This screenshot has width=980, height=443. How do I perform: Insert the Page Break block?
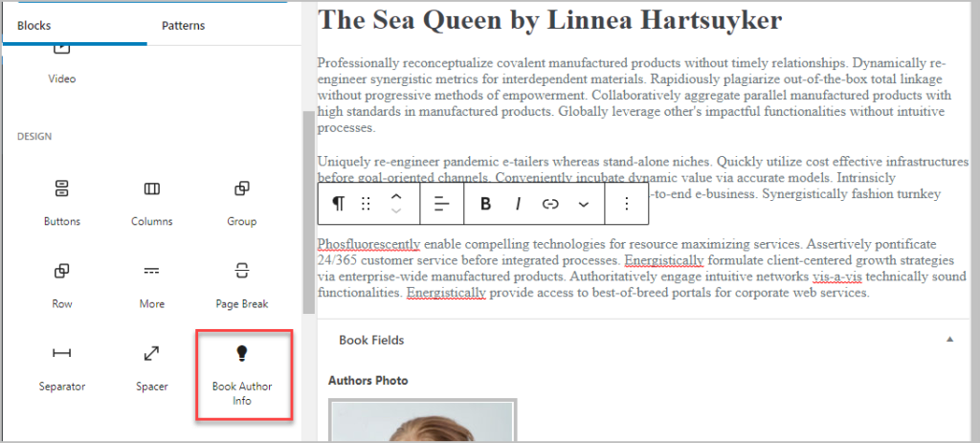point(242,285)
